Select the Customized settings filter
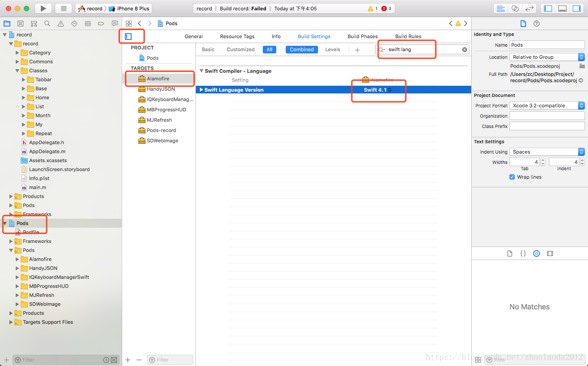Screen dimensions: 588x366 [x=240, y=49]
